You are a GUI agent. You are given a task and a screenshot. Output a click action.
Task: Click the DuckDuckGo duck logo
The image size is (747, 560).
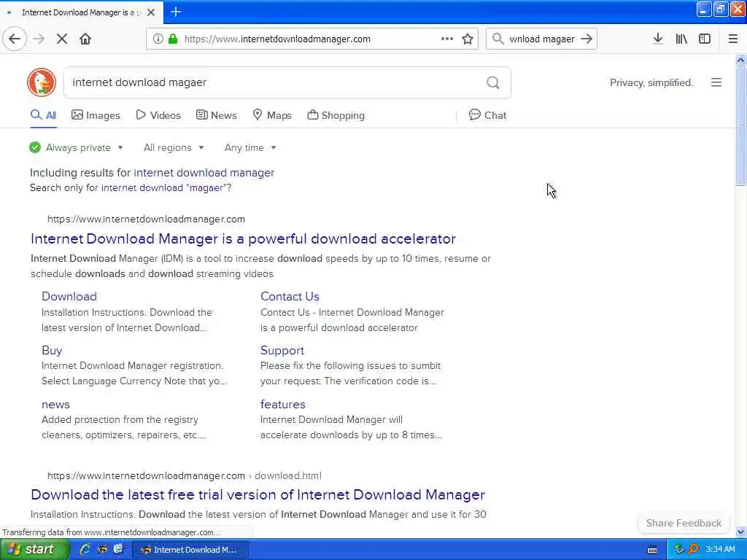click(42, 82)
